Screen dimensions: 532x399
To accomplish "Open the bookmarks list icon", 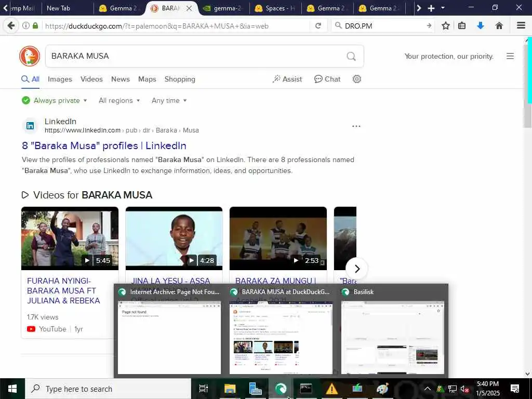I will click(462, 25).
